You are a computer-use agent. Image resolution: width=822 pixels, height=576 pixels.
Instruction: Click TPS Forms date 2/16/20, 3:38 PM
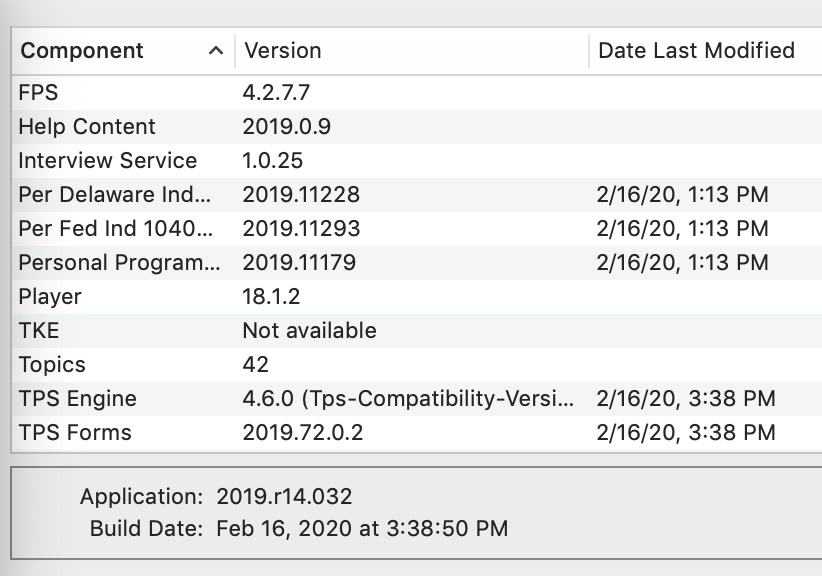click(686, 433)
